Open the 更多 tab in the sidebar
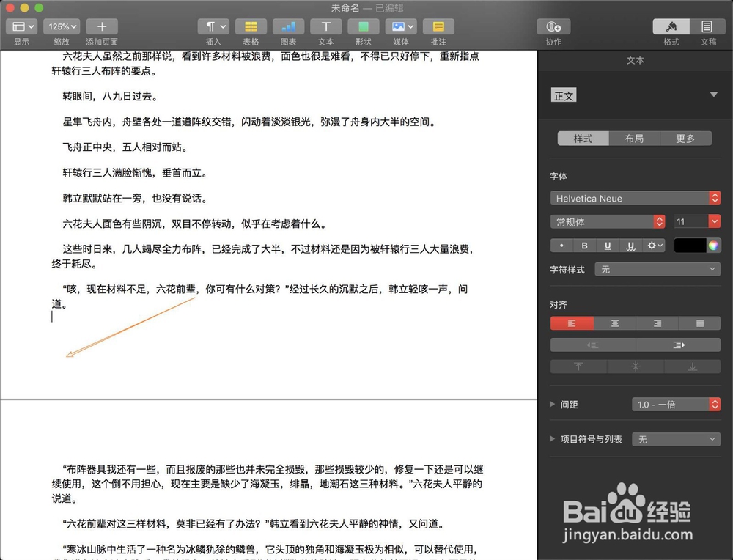The image size is (733, 560). click(x=686, y=138)
